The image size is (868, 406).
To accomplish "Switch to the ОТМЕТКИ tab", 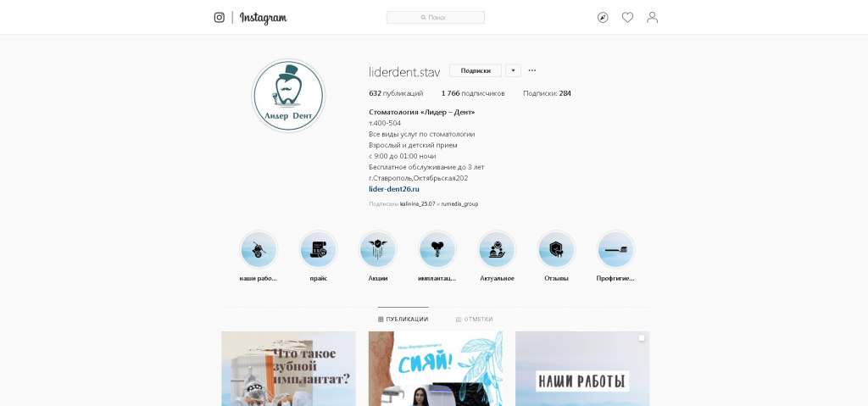I will point(474,319).
